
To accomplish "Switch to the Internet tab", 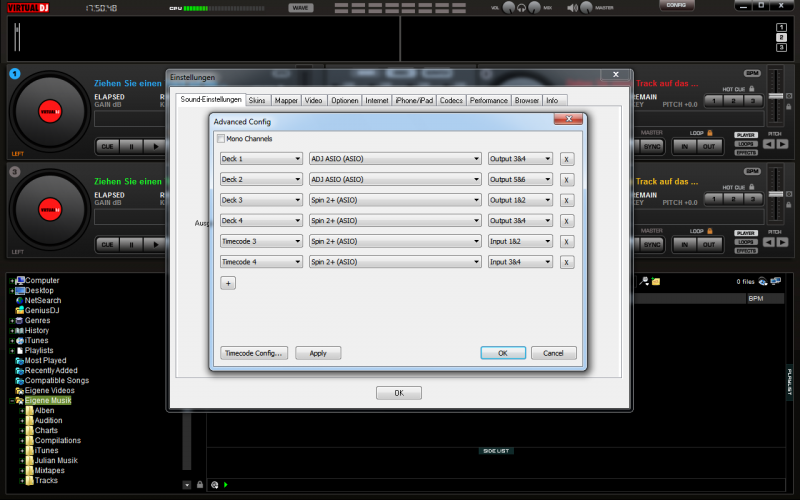I will click(377, 101).
